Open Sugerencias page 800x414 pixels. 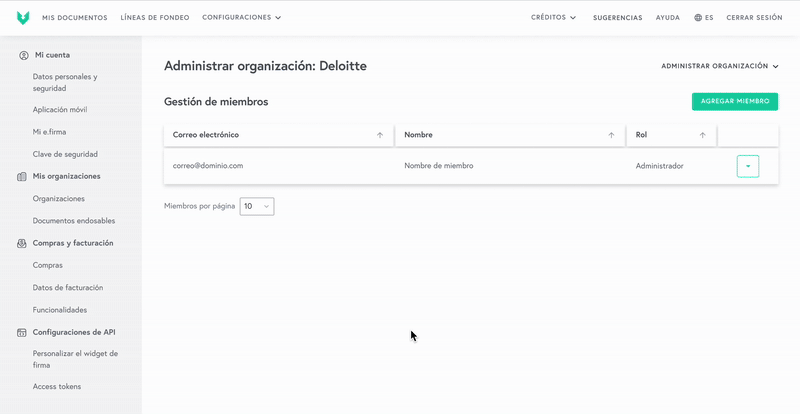pos(618,17)
